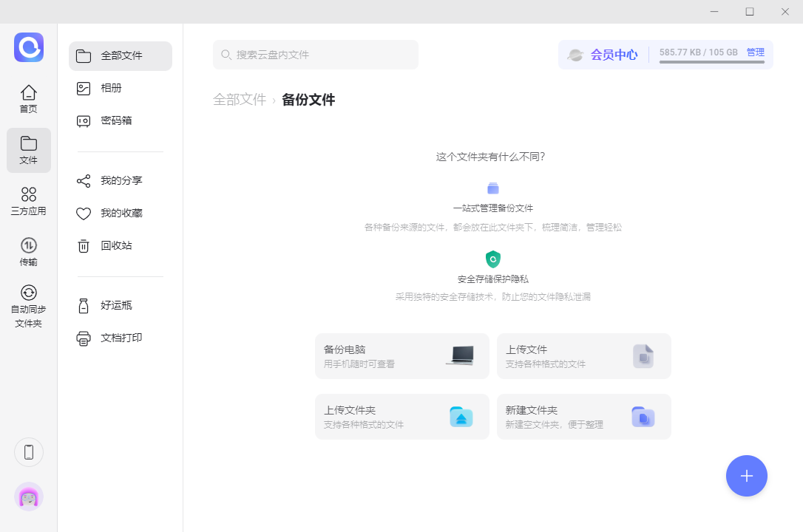Screen dimensions: 803x532
Task: Navigate to 全部文件 in the breadcrumb
Action: pos(240,100)
